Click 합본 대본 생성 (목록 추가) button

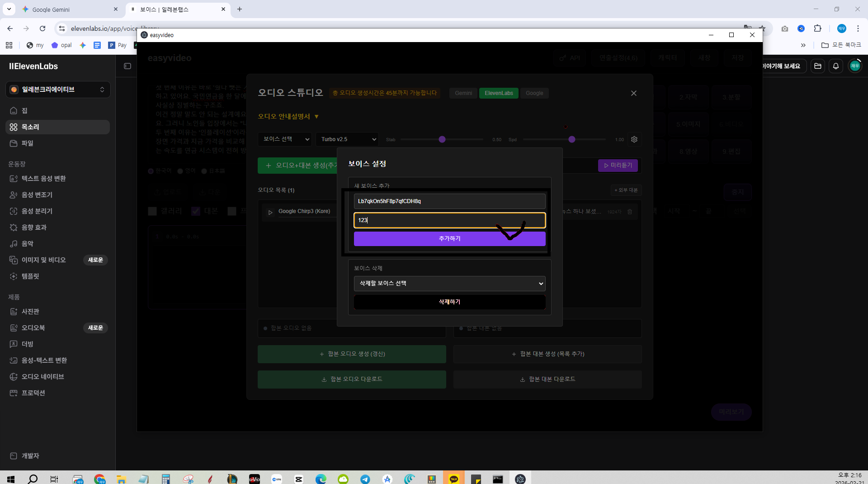[x=547, y=354]
